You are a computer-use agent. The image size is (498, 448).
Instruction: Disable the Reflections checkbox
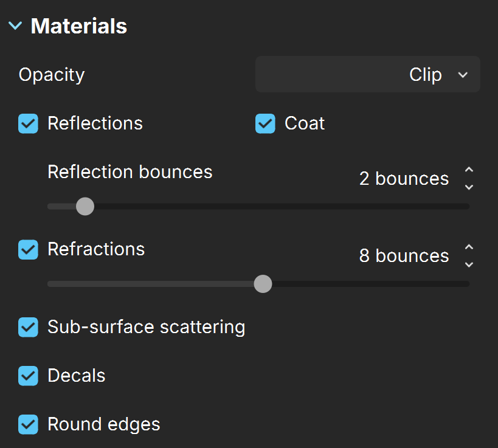(28, 123)
